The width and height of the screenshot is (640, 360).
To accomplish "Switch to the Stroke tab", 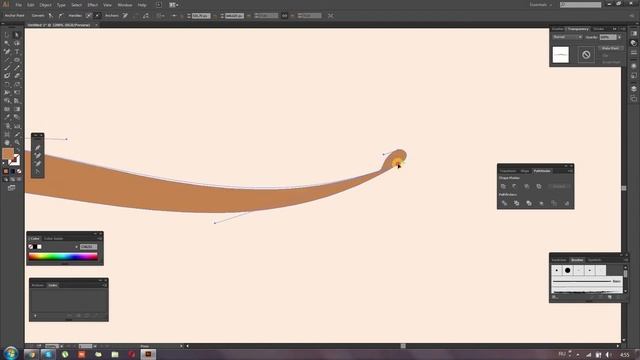I will coord(599,29).
